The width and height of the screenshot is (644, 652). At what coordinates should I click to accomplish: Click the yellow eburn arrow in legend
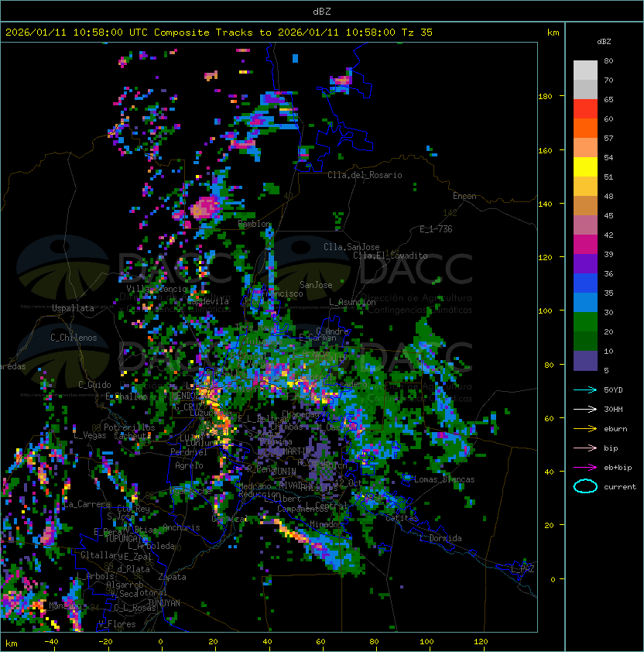[585, 429]
